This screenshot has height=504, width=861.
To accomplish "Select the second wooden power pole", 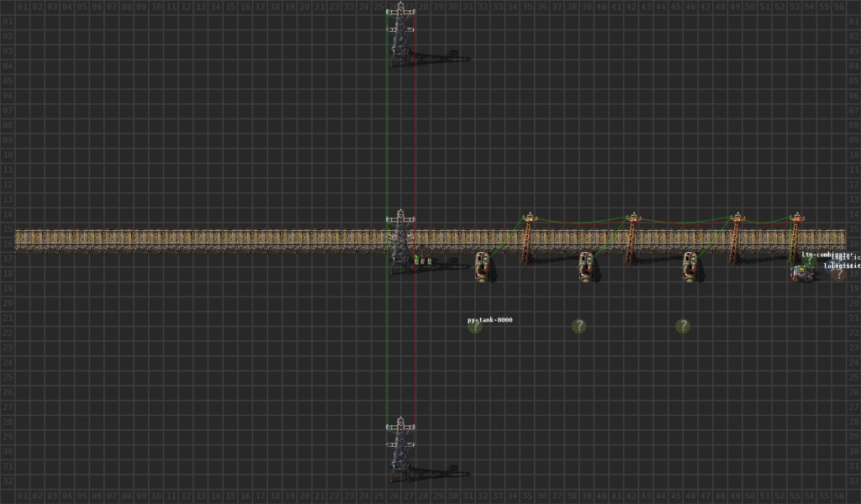I will pyautogui.click(x=631, y=239).
